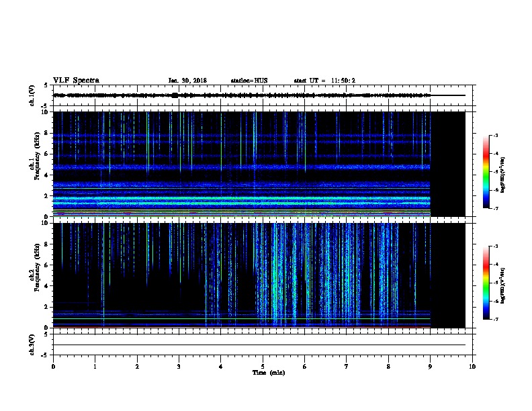
Task: Click the "-3" tick on ch.2 colorbar
Action: point(495,246)
